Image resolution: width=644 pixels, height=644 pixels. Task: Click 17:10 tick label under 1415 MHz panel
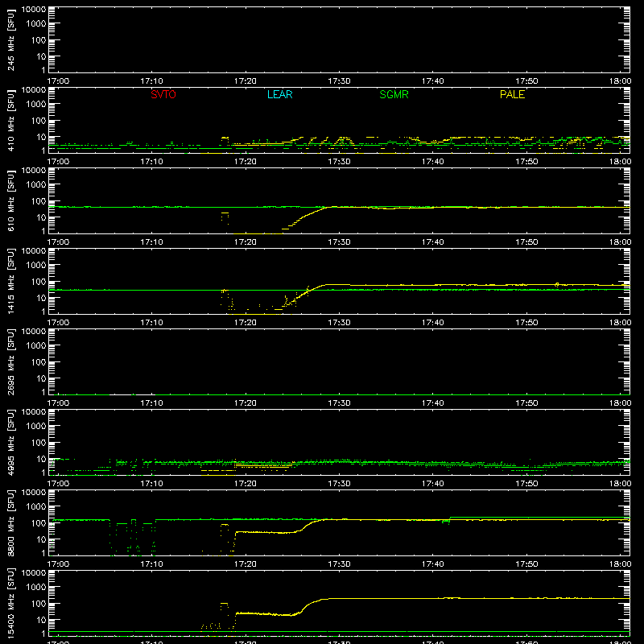click(x=152, y=323)
